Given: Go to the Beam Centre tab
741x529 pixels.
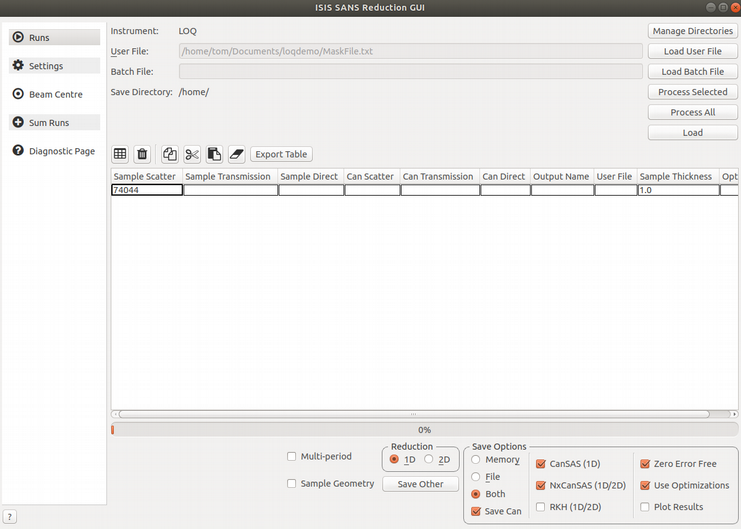Looking at the screenshot, I should point(56,95).
